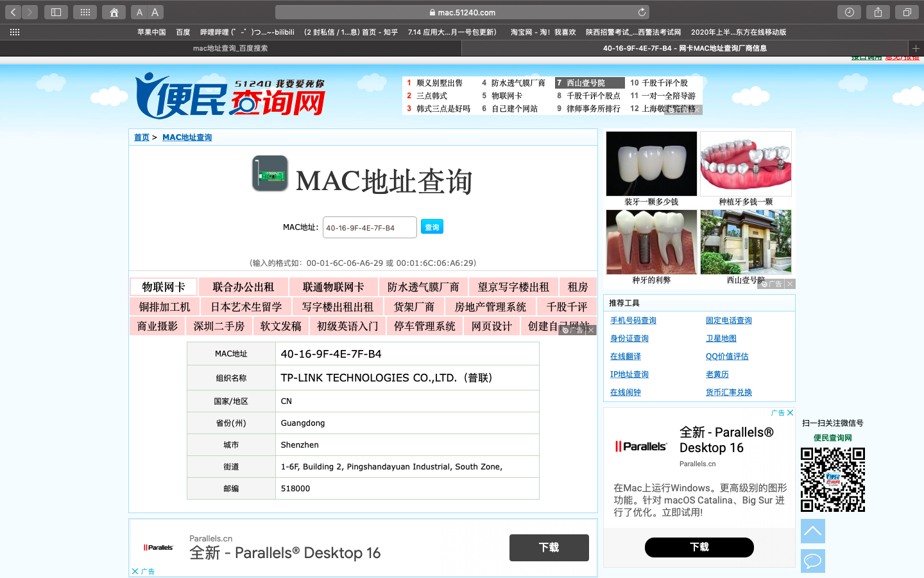This screenshot has height=578, width=924.
Task: Decrease text size with small A button
Action: click(x=139, y=12)
